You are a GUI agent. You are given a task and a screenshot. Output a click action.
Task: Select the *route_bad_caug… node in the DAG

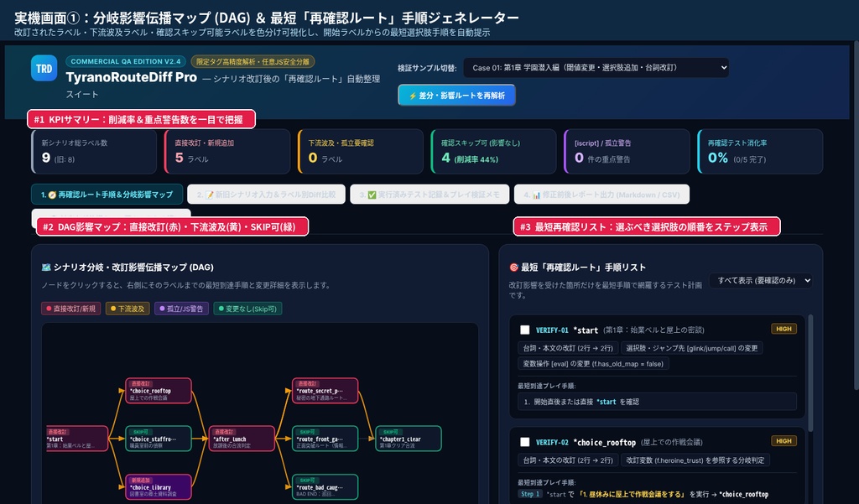(x=325, y=487)
